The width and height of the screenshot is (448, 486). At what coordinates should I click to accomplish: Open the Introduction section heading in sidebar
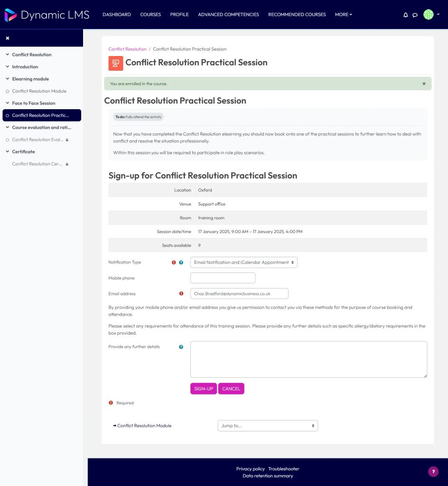(25, 66)
